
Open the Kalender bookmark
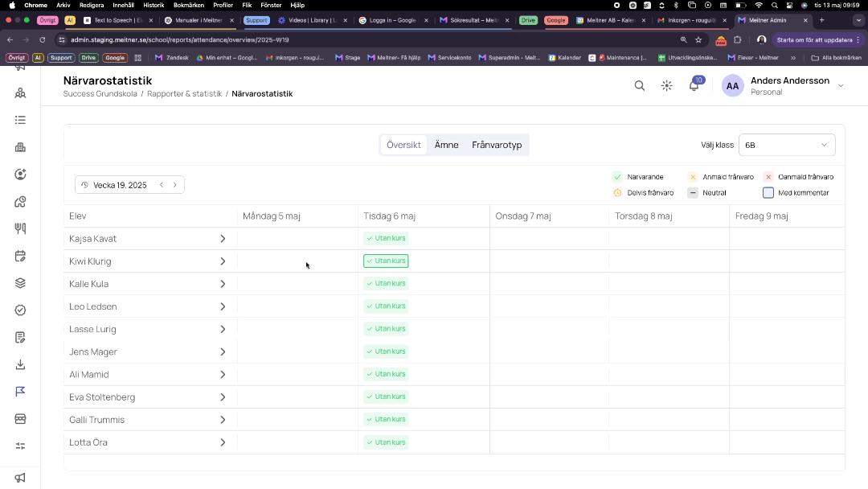(x=565, y=58)
